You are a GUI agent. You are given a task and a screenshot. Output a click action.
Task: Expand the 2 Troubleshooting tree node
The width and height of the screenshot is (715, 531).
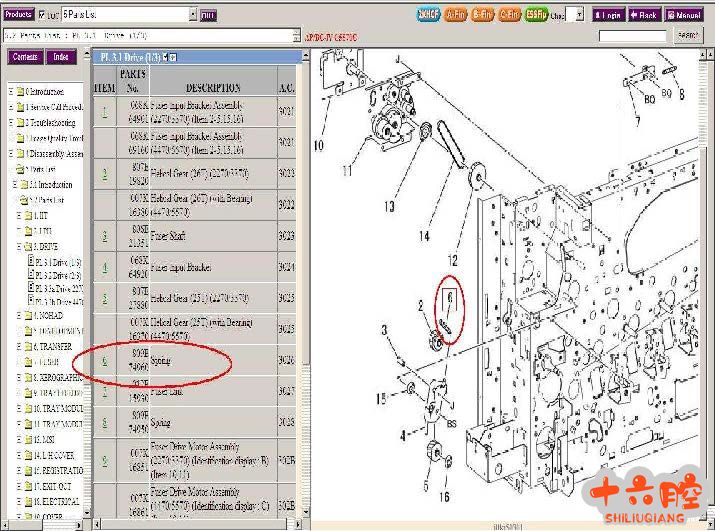point(11,123)
